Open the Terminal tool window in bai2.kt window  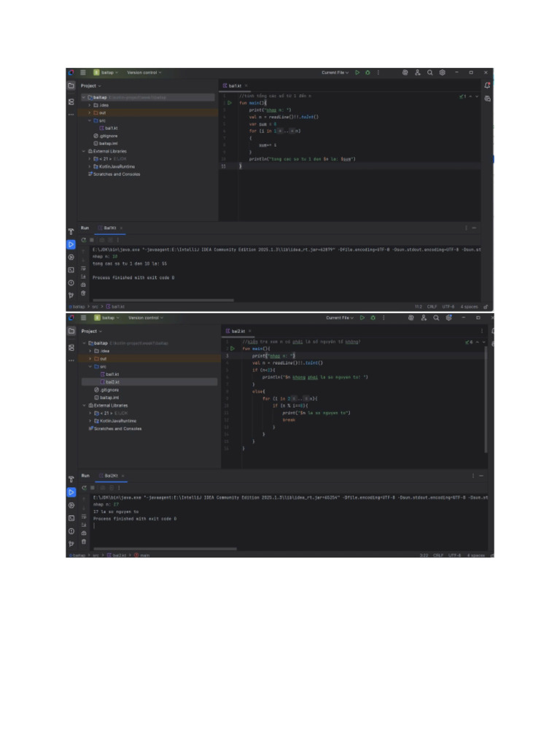coord(71,518)
